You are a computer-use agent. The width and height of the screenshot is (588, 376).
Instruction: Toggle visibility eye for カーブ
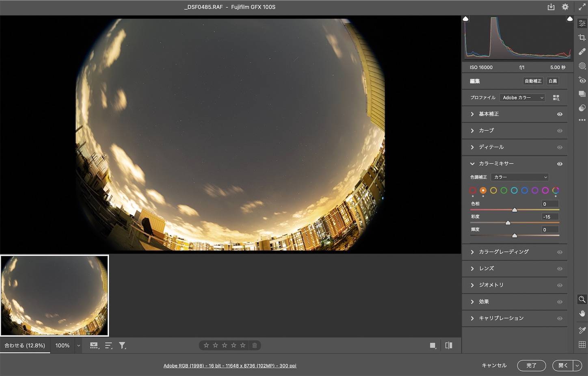[560, 131]
